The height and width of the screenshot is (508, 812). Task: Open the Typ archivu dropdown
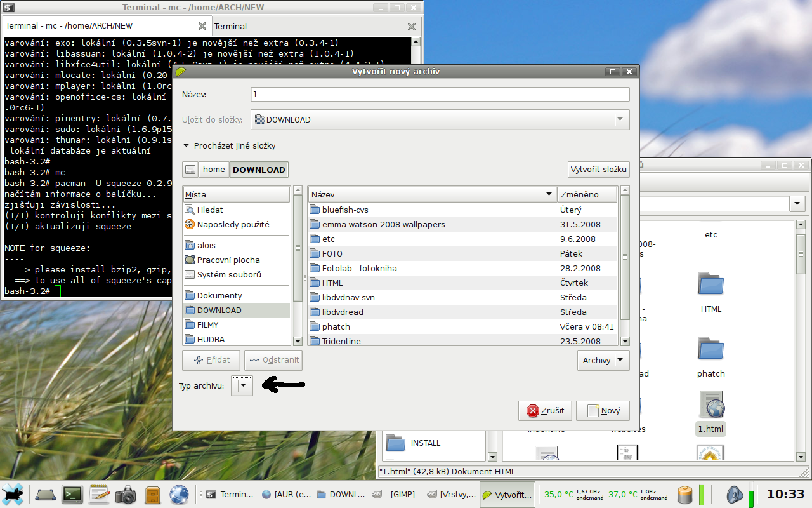click(242, 385)
